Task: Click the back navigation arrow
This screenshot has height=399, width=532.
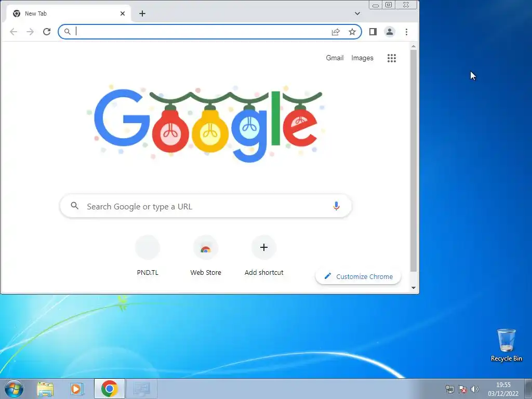Action: pos(14,32)
